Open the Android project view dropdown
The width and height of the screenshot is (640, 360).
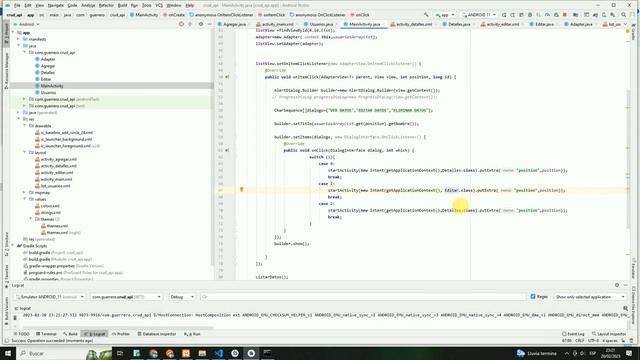click(27, 24)
